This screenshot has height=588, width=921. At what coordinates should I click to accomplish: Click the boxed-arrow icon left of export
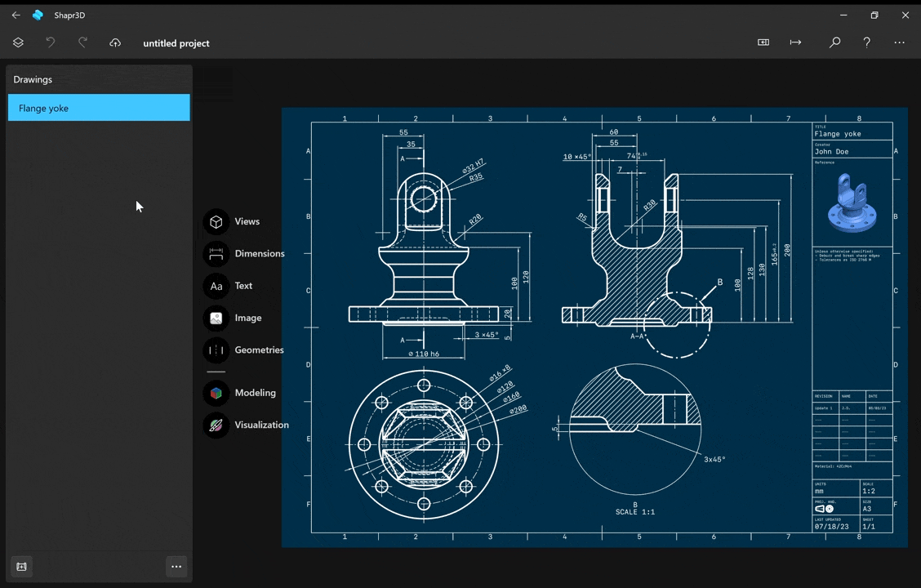(x=763, y=42)
